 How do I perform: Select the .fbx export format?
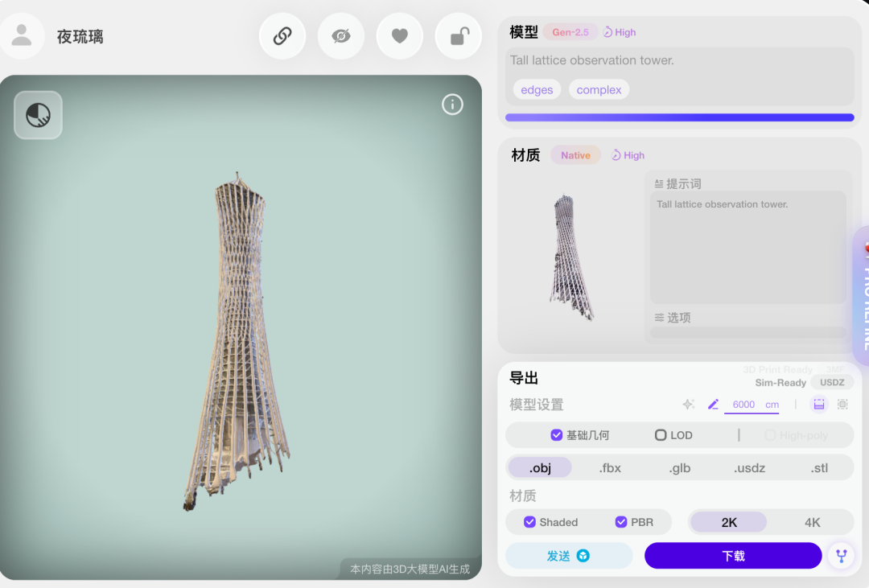click(x=610, y=467)
